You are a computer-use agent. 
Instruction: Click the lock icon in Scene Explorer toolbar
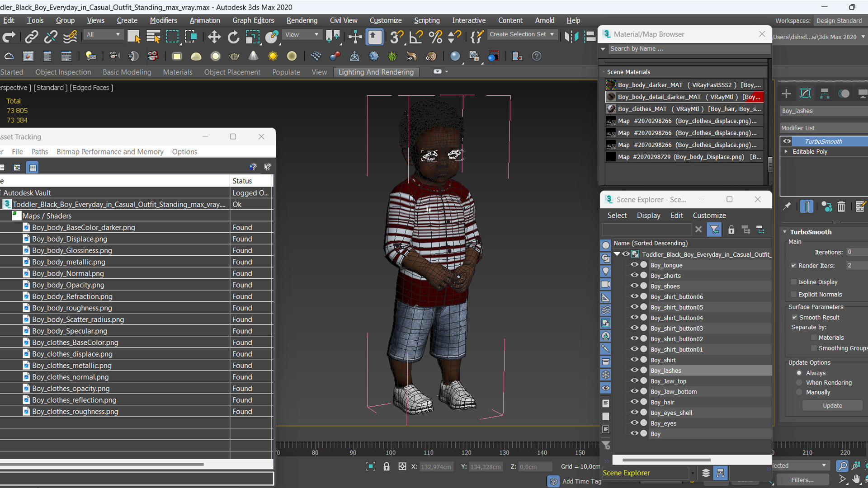pyautogui.click(x=731, y=230)
